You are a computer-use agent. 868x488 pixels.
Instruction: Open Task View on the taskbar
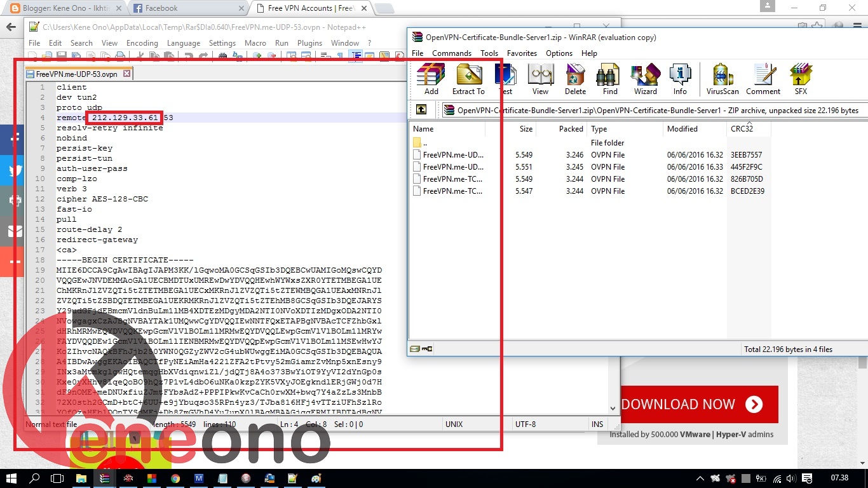click(57, 478)
